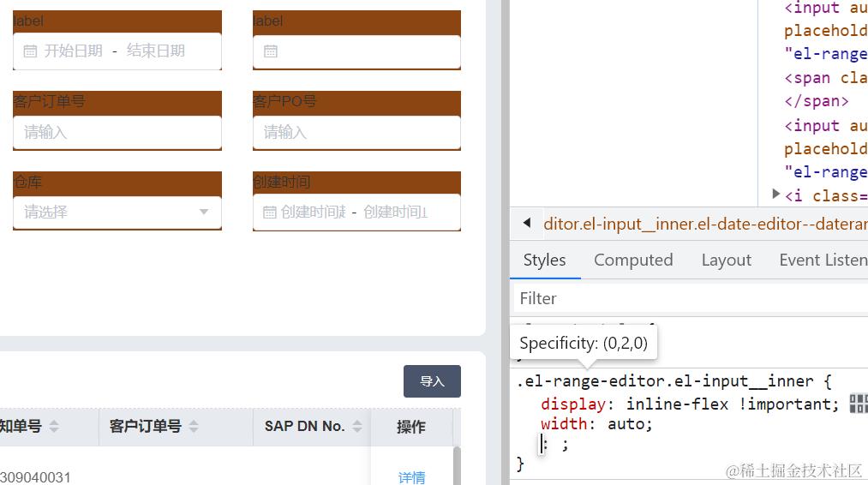Click calendar icon in 开始日期 date range field
This screenshot has width=868, height=485.
click(x=30, y=51)
